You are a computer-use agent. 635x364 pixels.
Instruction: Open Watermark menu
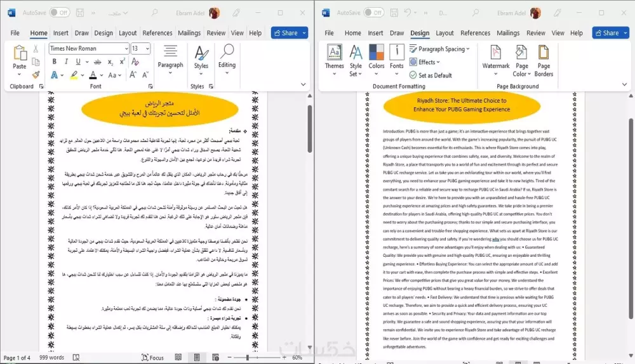pyautogui.click(x=496, y=60)
